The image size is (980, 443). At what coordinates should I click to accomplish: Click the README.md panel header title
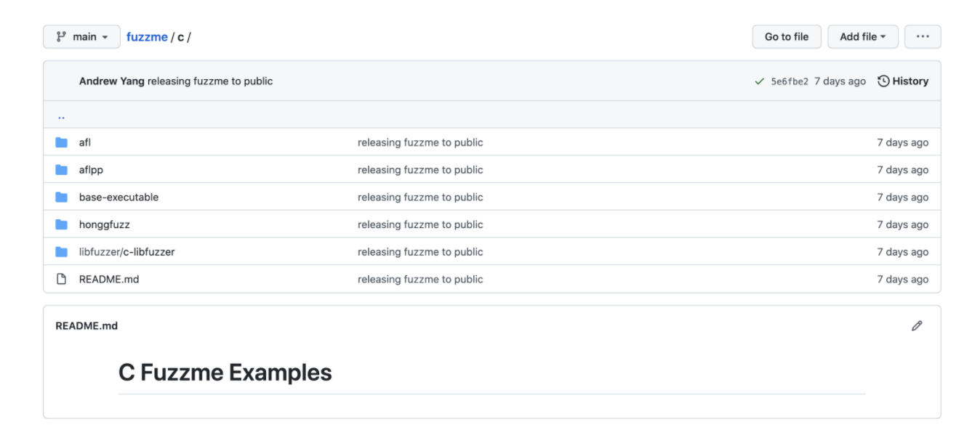(87, 326)
